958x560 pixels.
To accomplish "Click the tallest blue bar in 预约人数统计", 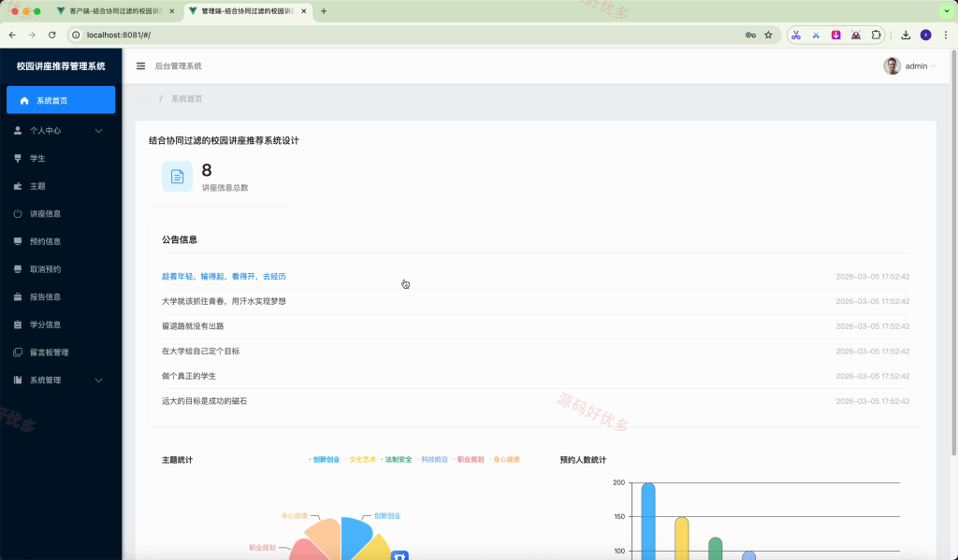I will (x=648, y=522).
